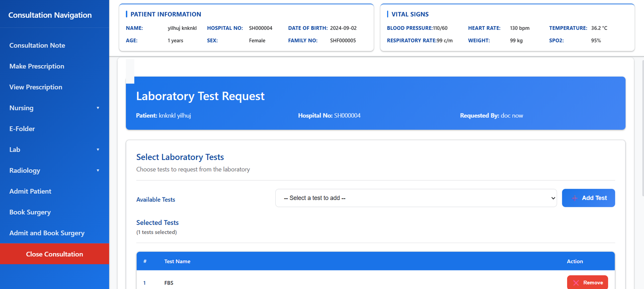
Task: Open Admit and Book Surgery
Action: 47,233
